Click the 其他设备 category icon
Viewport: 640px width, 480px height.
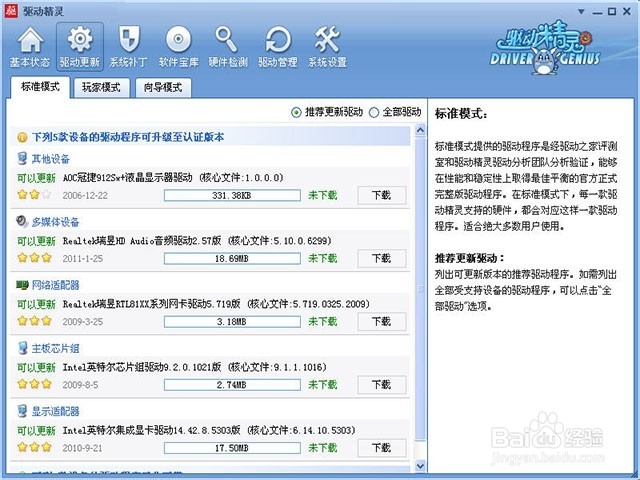click(22, 158)
